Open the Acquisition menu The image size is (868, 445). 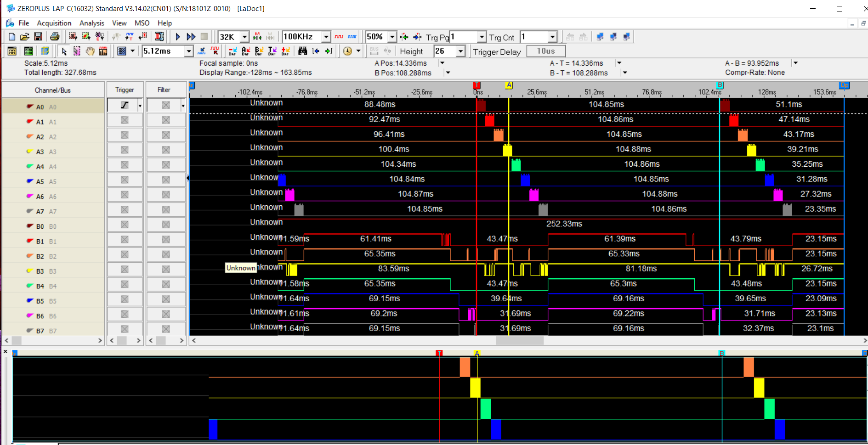point(54,23)
